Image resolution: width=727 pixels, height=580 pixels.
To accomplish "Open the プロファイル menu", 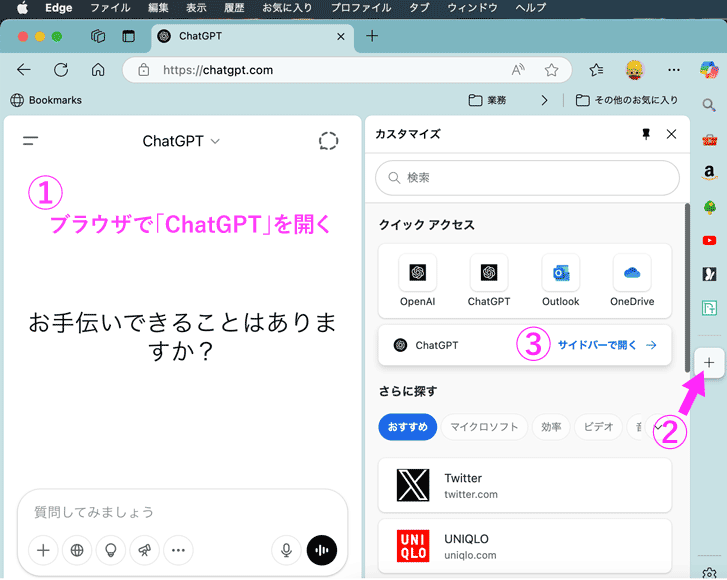I will click(361, 8).
